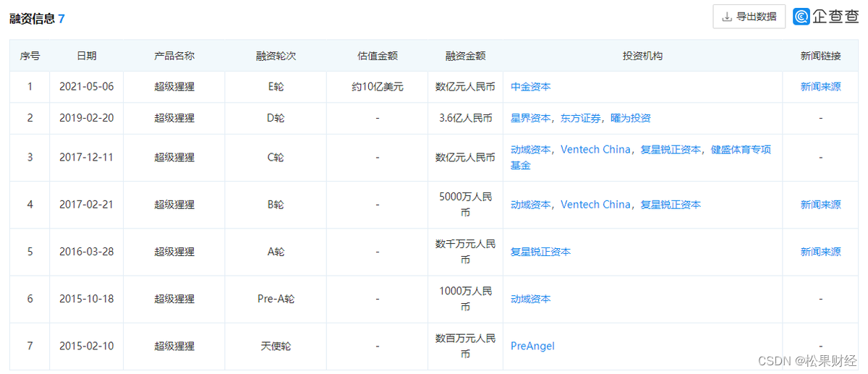Select the date 2015-10-18

tap(87, 299)
